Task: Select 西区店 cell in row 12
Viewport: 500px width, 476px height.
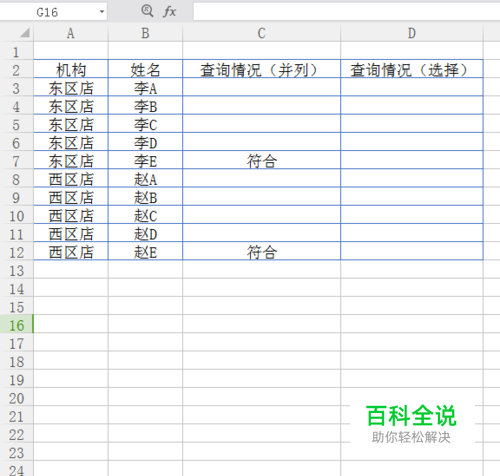Action: [x=71, y=252]
